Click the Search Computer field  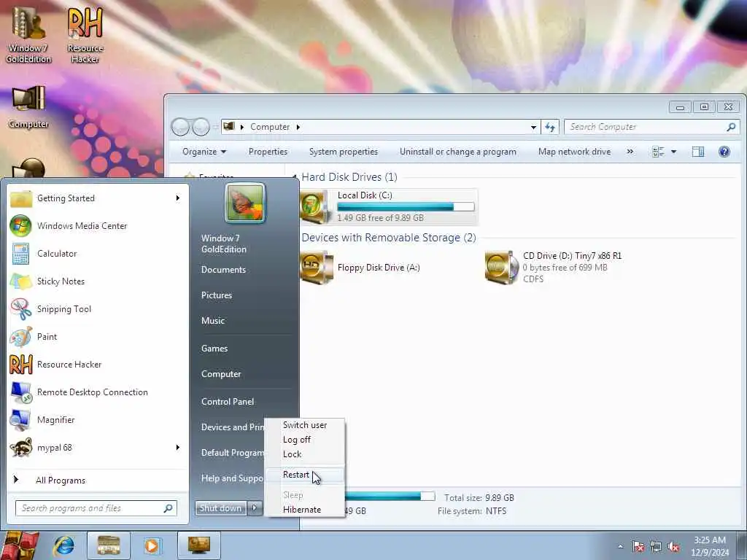(651, 127)
